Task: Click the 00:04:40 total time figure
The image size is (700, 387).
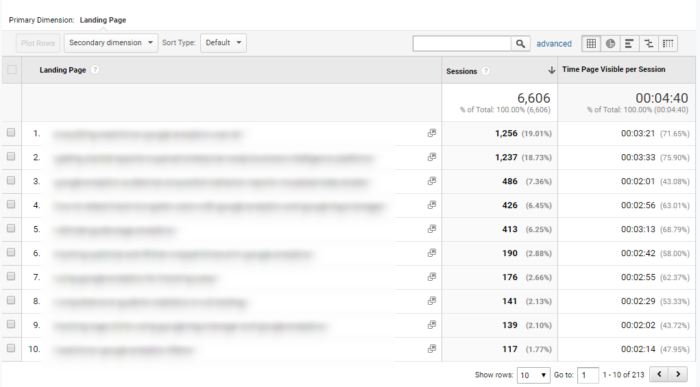Action: [x=662, y=98]
